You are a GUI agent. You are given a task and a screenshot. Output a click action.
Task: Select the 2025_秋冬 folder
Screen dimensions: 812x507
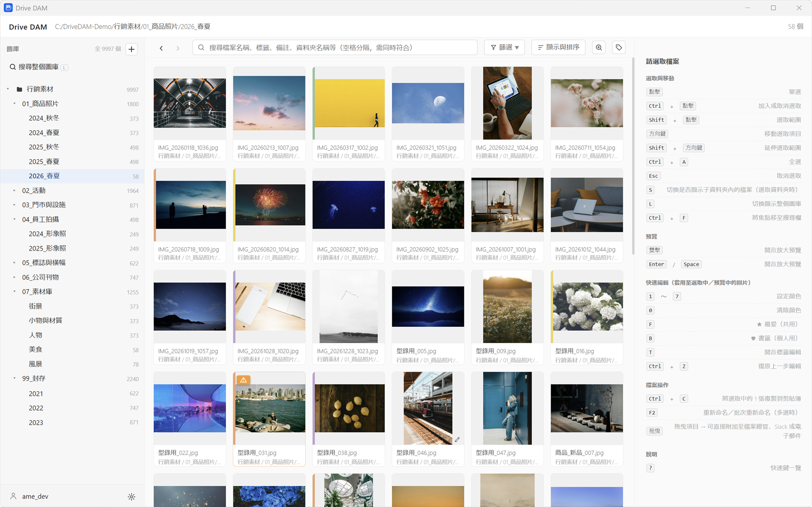click(72, 147)
